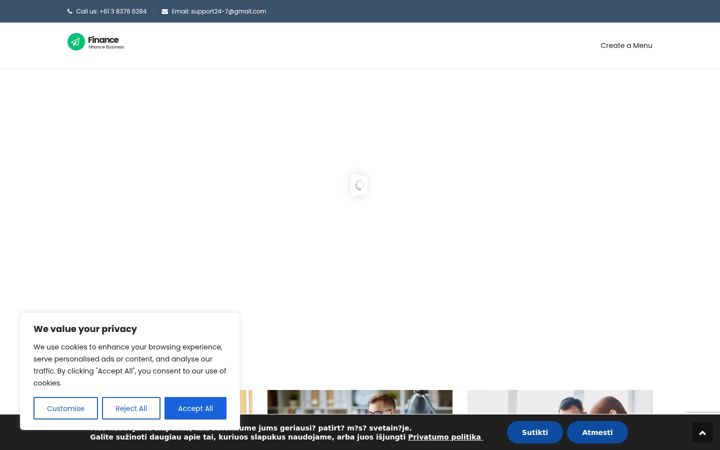This screenshot has height=450, width=720.
Task: Click the Atmesti button
Action: coord(597,433)
